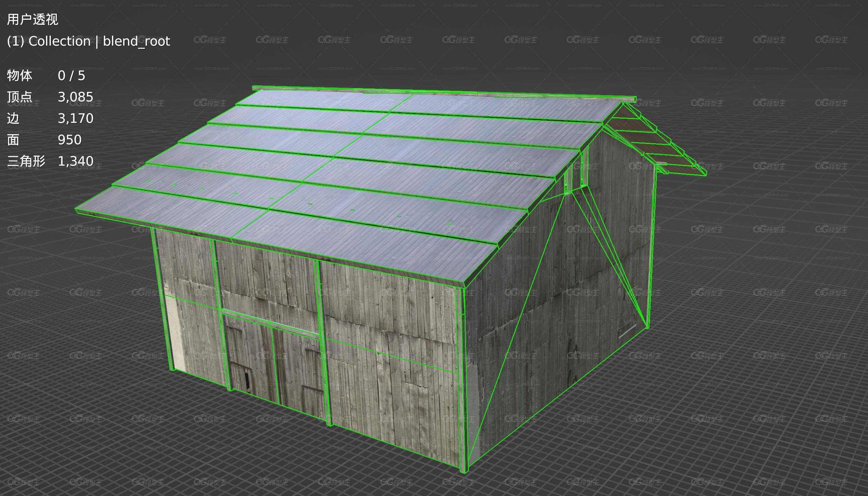Click the triangle count '1,340'

coord(76,161)
